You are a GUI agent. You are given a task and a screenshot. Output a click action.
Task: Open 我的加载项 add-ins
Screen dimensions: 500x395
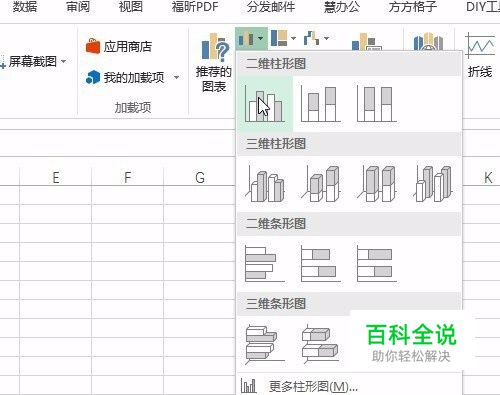click(x=125, y=78)
